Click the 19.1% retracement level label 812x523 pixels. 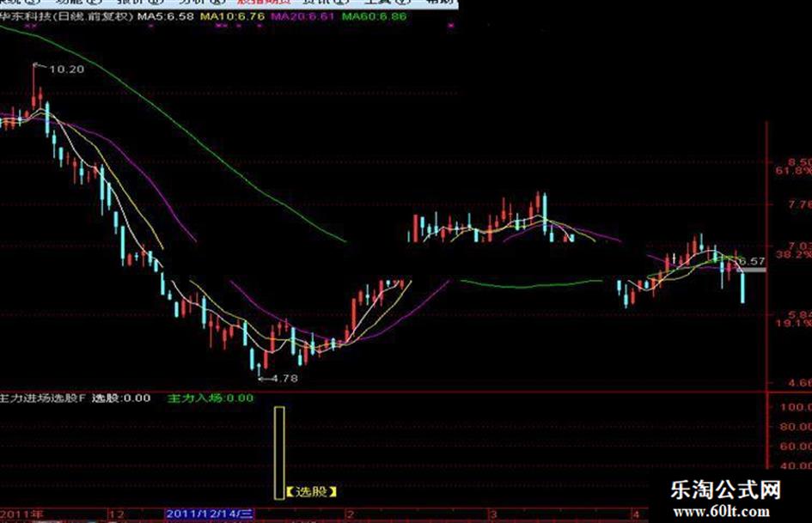pyautogui.click(x=793, y=323)
